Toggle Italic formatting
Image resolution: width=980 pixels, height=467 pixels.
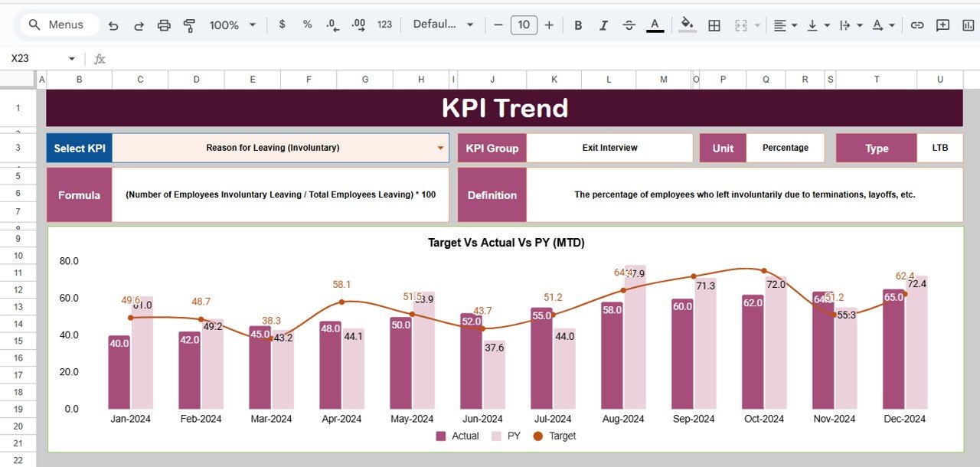pos(603,25)
